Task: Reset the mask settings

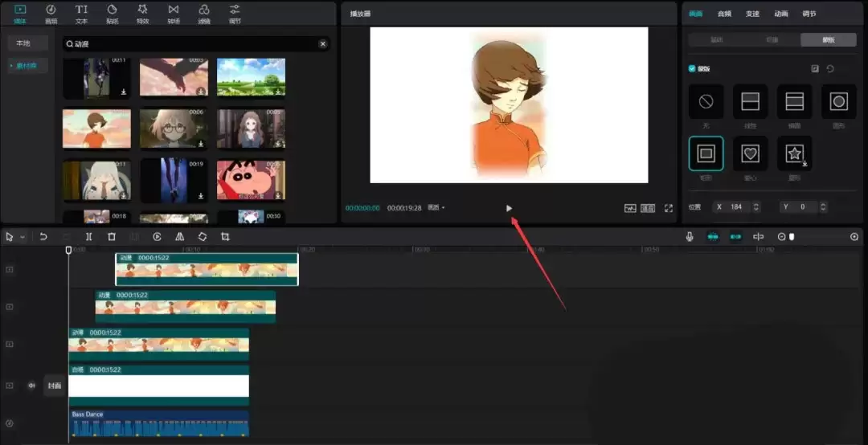Action: tap(830, 68)
